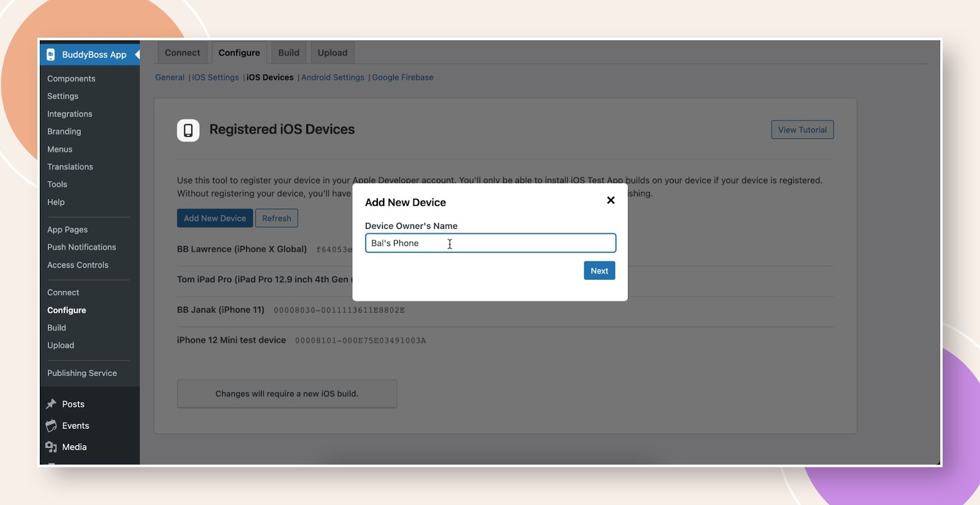Click the Add New Device button
This screenshot has height=505, width=980.
[215, 218]
